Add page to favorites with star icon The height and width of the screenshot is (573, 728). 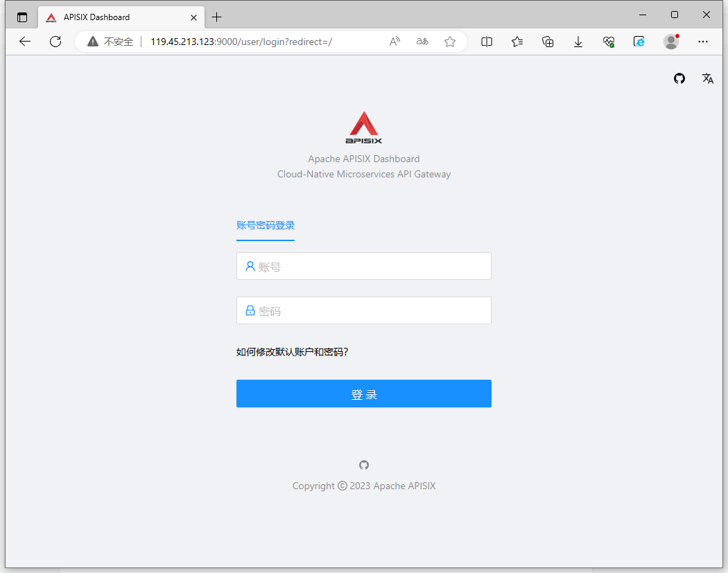click(x=450, y=42)
